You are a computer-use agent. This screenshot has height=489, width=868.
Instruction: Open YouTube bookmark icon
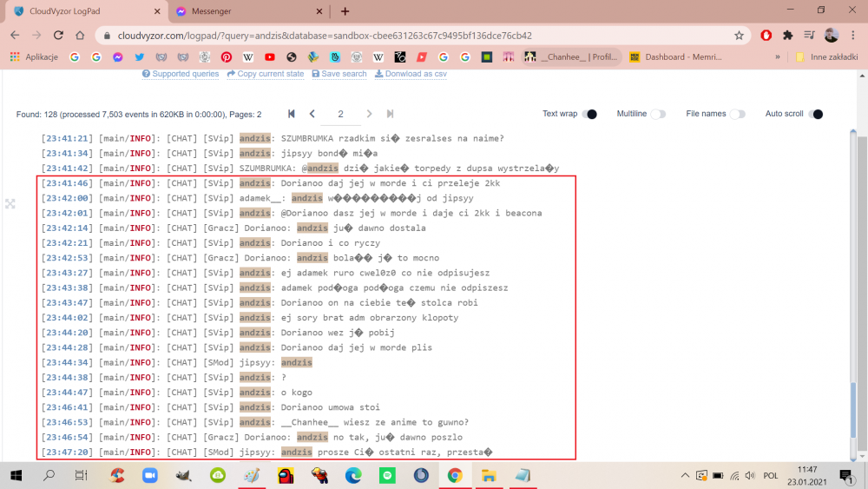(270, 57)
